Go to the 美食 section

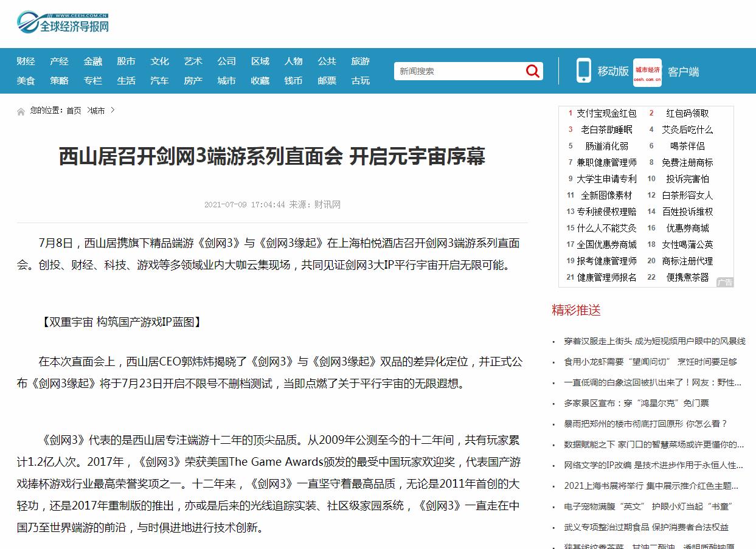pos(26,81)
